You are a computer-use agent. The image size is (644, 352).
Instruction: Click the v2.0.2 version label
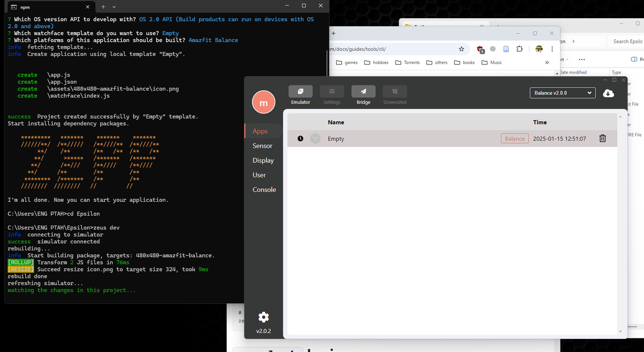click(x=264, y=331)
